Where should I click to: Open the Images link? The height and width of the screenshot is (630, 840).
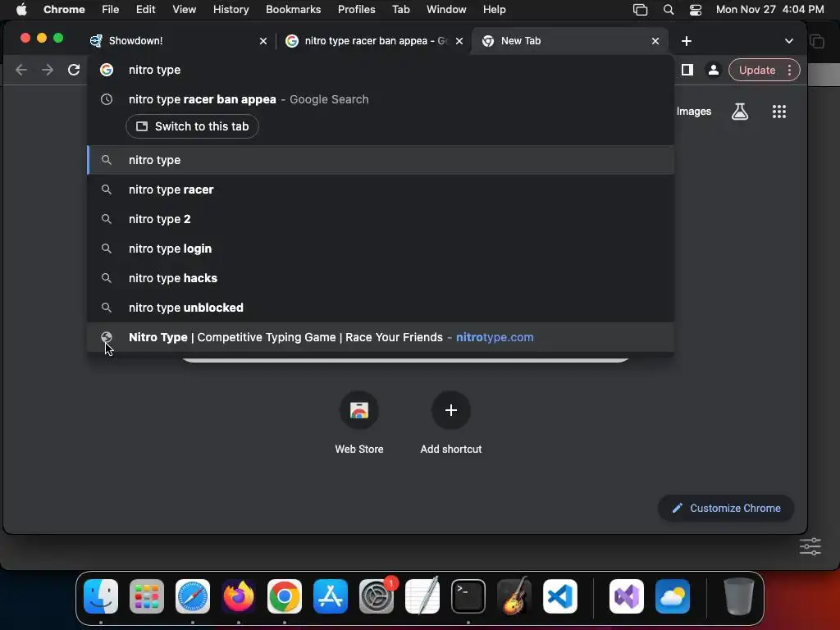(x=694, y=112)
